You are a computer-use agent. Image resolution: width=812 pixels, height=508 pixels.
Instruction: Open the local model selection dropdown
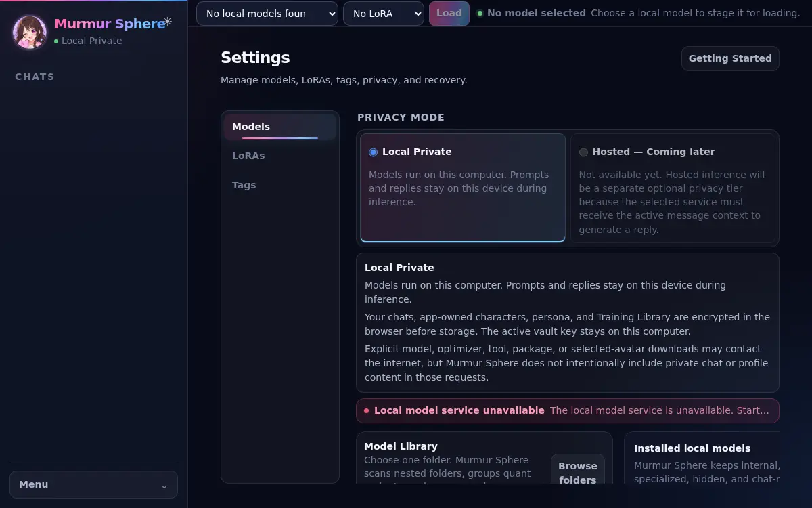point(267,14)
